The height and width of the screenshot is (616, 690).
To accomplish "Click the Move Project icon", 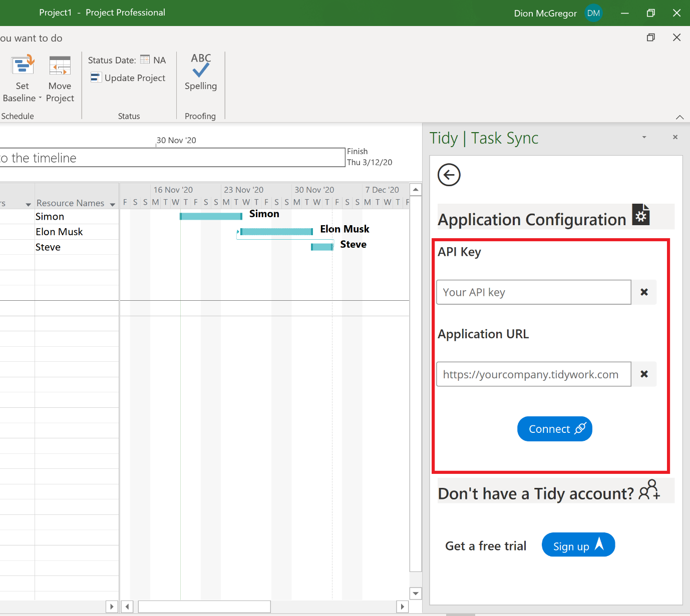I will coord(60,66).
